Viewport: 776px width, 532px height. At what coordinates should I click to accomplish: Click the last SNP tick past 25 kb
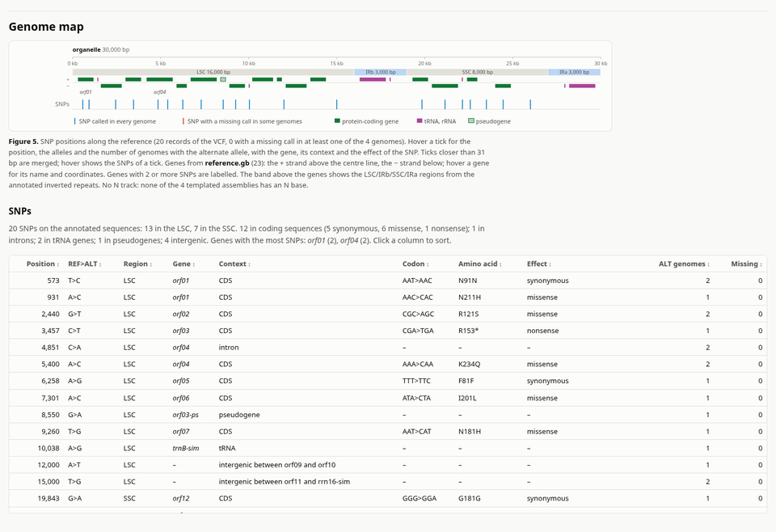click(x=530, y=104)
